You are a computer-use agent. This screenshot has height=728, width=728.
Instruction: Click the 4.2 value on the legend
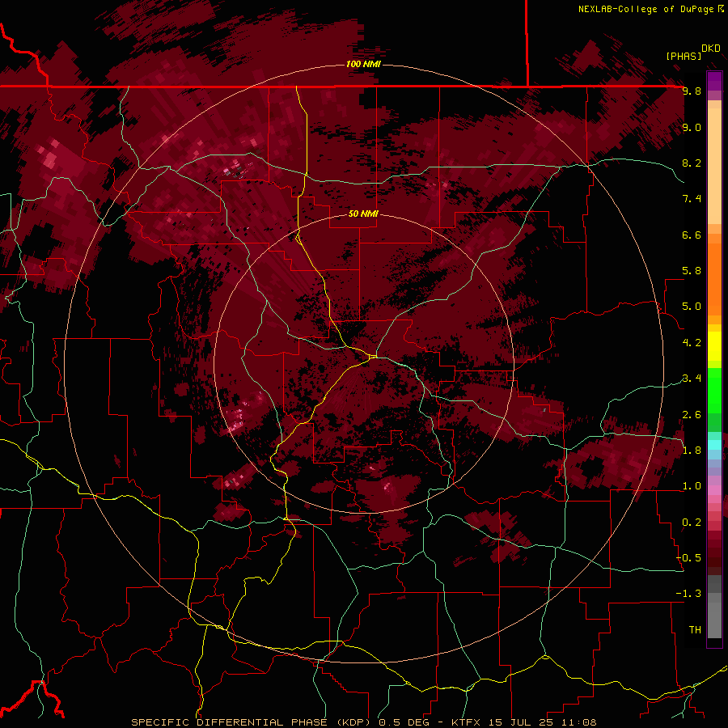click(692, 343)
